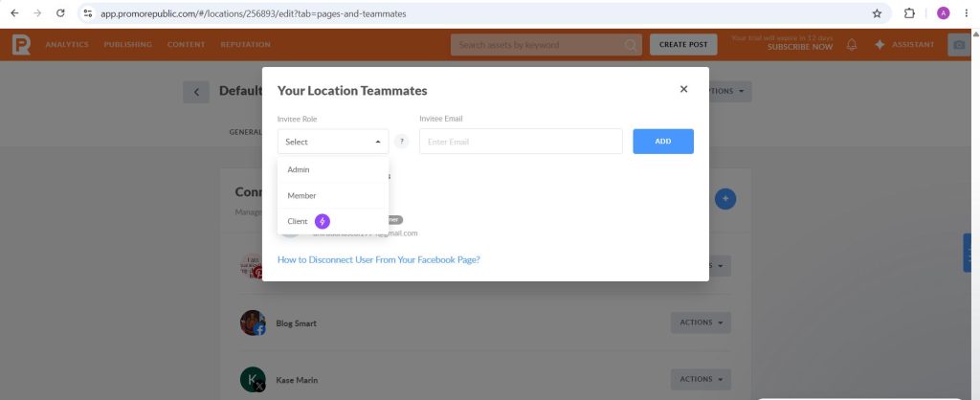This screenshot has width=980, height=400.
Task: Open Analytics menu
Action: (x=67, y=44)
